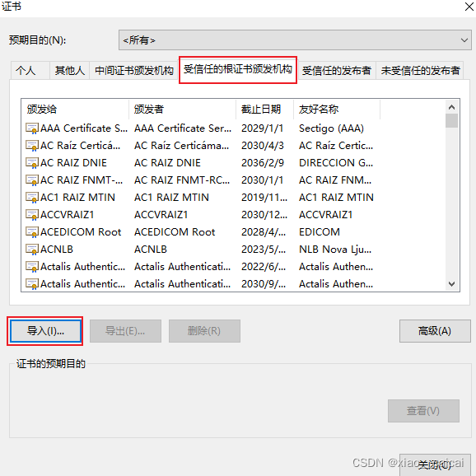Select friendly name NLB Nova Lju...

(x=335, y=250)
